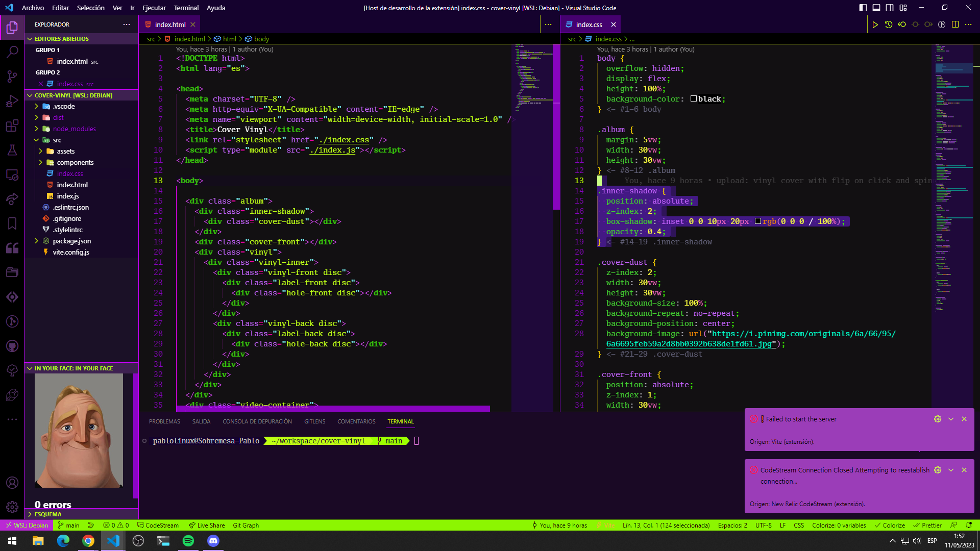The image size is (980, 551).
Task: Expand the assets folder
Action: [x=65, y=151]
